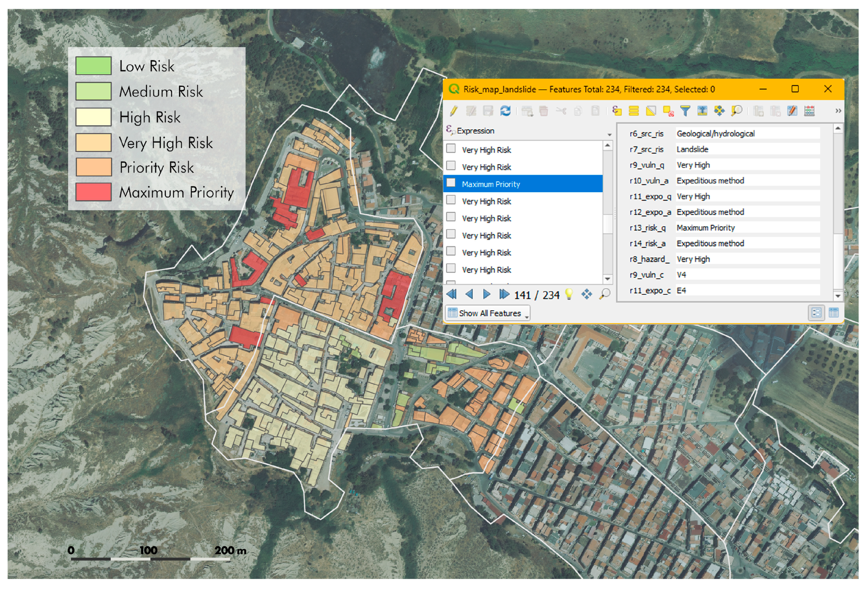Click the Select All features icon
Screen dimensions: 868x590
pyautogui.click(x=633, y=111)
